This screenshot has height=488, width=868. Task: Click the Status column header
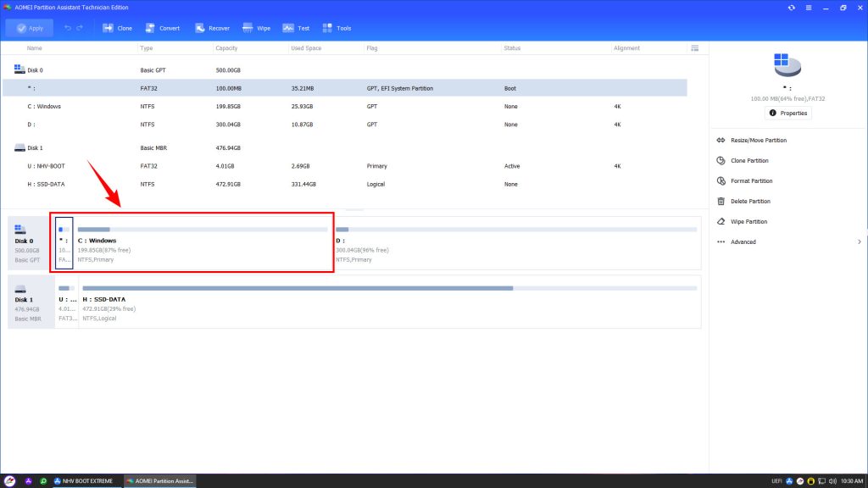pyautogui.click(x=512, y=48)
